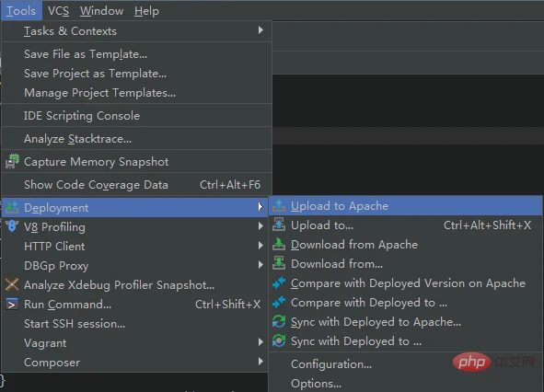Click the Ctrl+Shift+X shortcut text
The width and height of the screenshot is (544, 392).
(227, 305)
